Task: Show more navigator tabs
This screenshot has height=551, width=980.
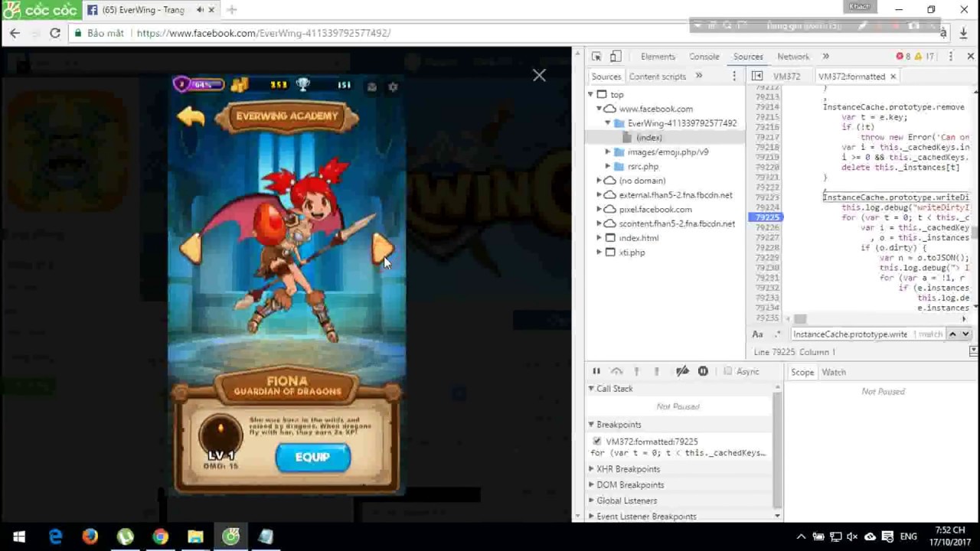Action: (x=698, y=76)
